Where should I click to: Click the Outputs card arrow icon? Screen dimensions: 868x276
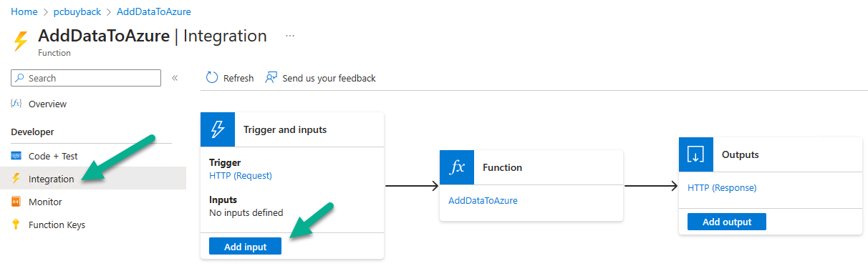point(696,154)
